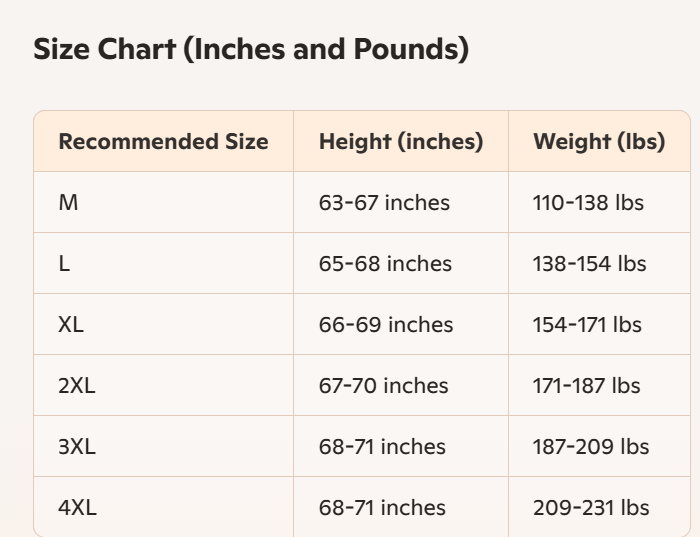Click the 171-187 lbs weight cell
This screenshot has width=700, height=537.
tap(588, 386)
